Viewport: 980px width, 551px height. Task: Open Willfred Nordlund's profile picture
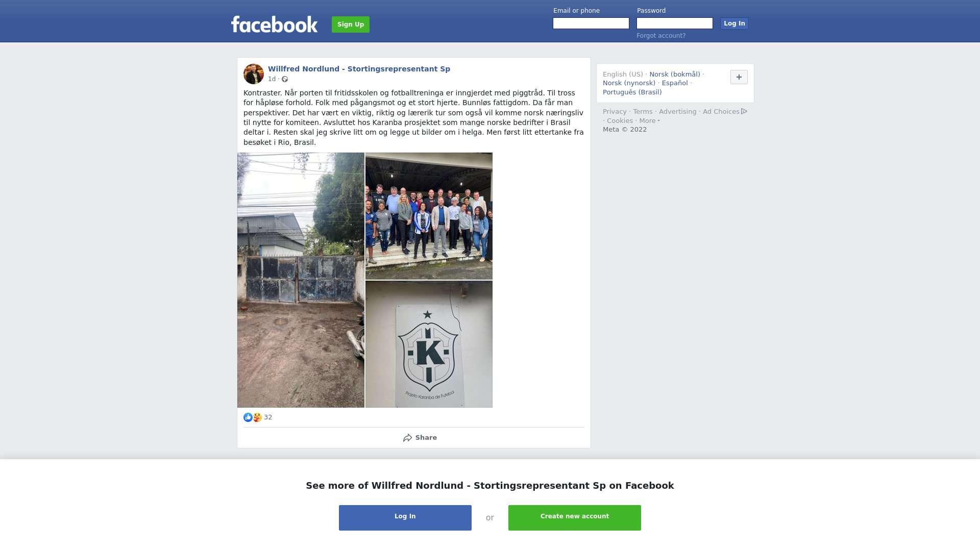[x=254, y=74]
